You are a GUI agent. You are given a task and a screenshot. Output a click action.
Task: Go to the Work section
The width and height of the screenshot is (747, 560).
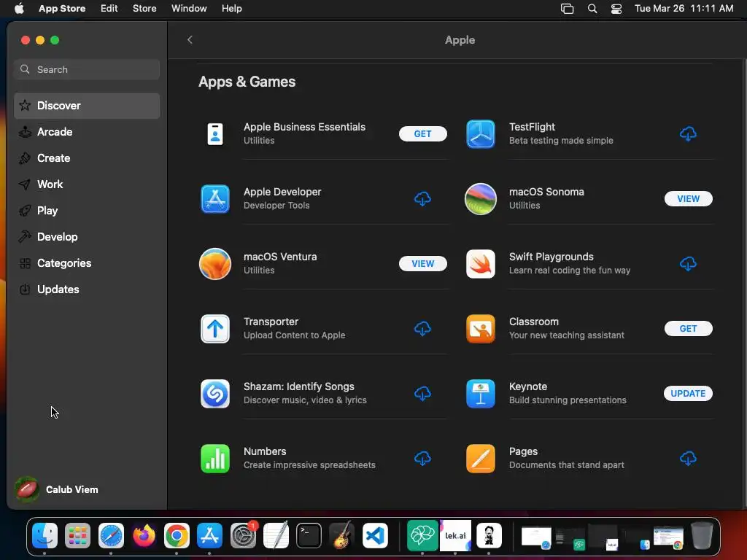[x=87, y=184]
